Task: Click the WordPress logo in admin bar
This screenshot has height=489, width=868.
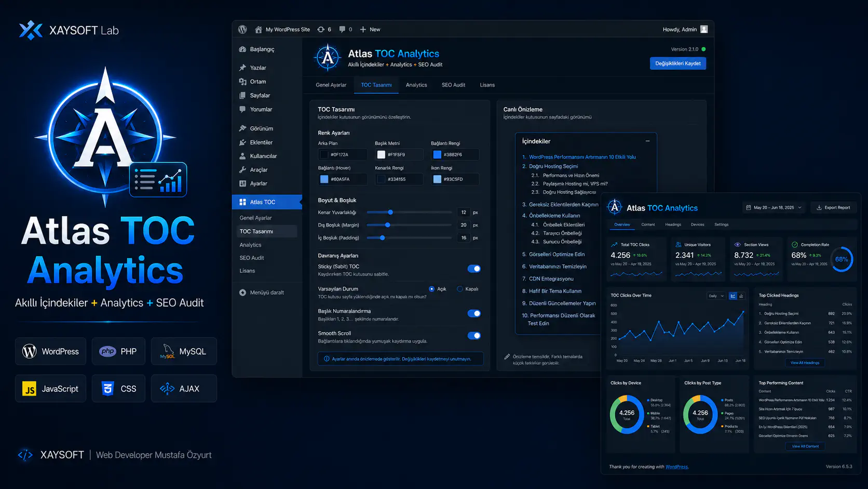Action: tap(242, 30)
